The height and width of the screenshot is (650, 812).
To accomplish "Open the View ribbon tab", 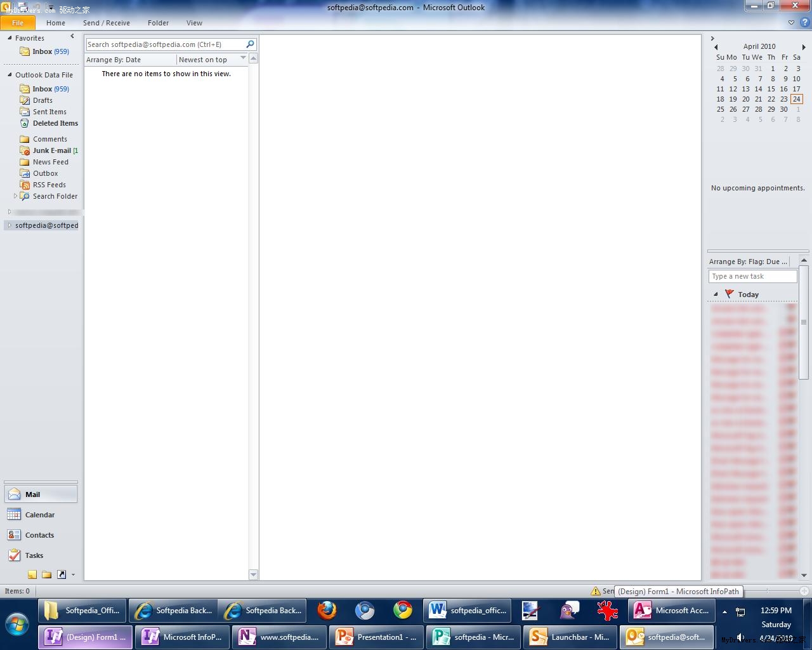I will coord(194,23).
